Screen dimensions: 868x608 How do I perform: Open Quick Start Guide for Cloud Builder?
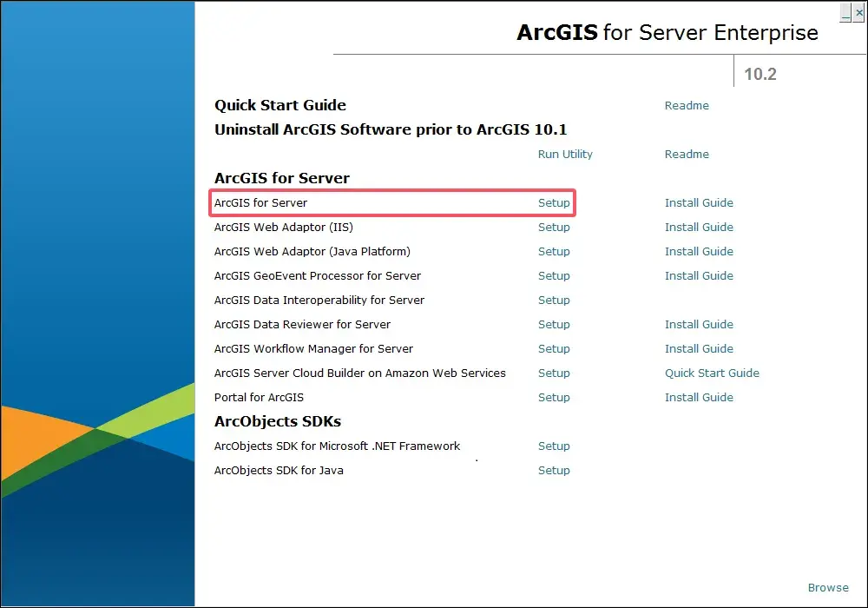pos(712,373)
